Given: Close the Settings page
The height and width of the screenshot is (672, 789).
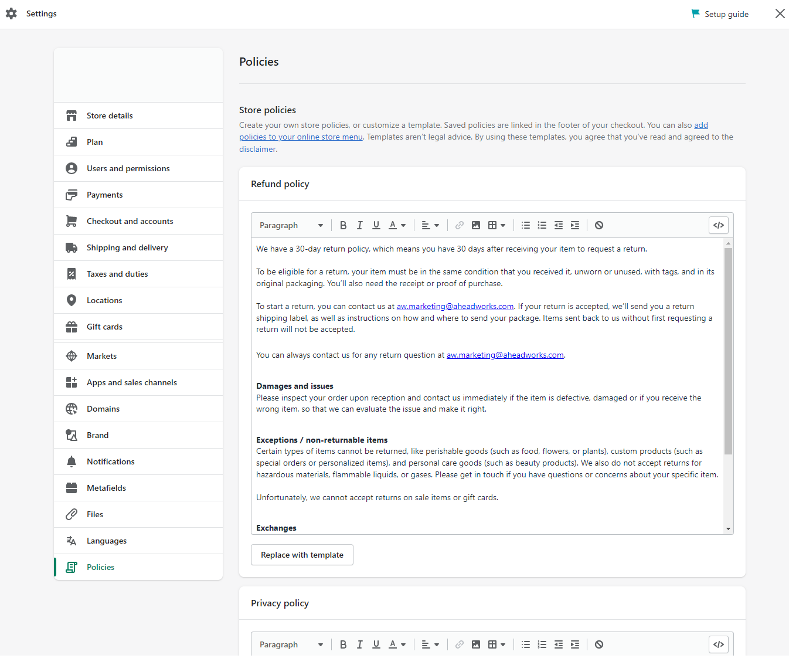Looking at the screenshot, I should [780, 13].
